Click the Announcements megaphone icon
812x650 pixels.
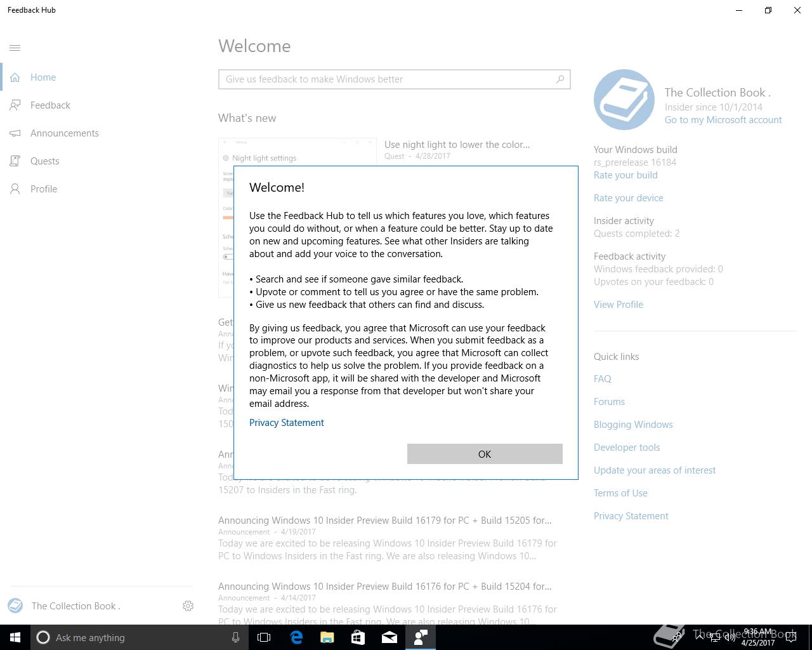pos(15,133)
